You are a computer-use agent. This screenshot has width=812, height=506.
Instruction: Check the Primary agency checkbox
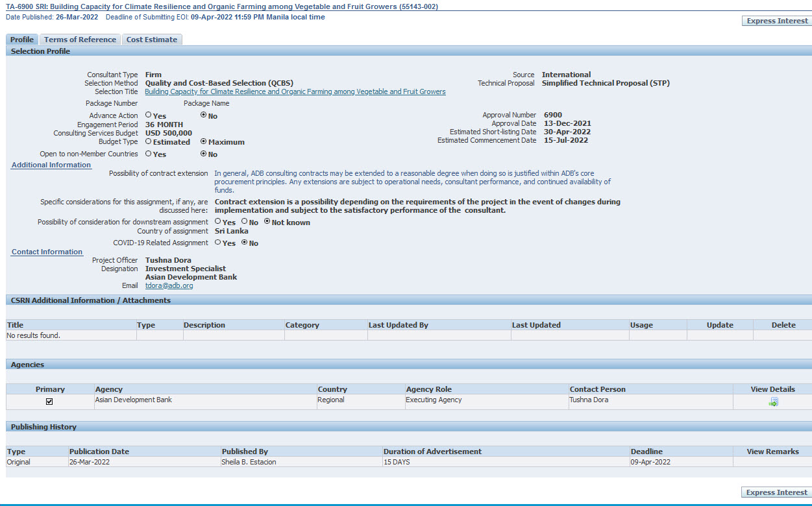point(49,402)
